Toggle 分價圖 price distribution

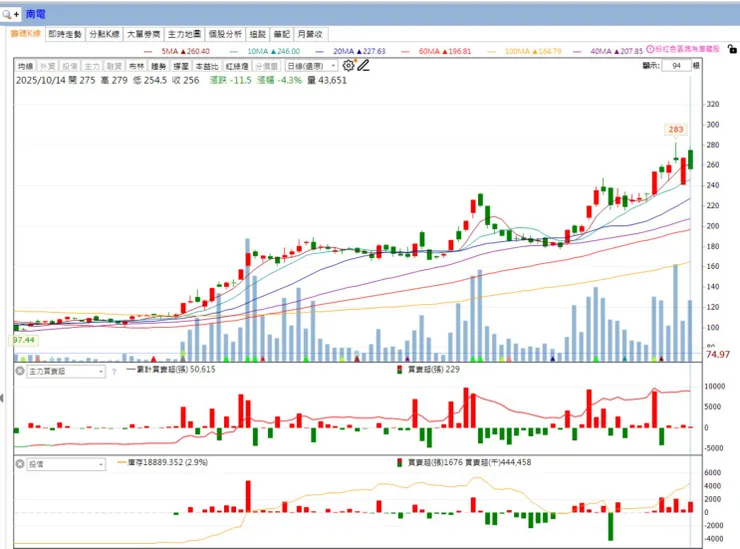(x=267, y=66)
